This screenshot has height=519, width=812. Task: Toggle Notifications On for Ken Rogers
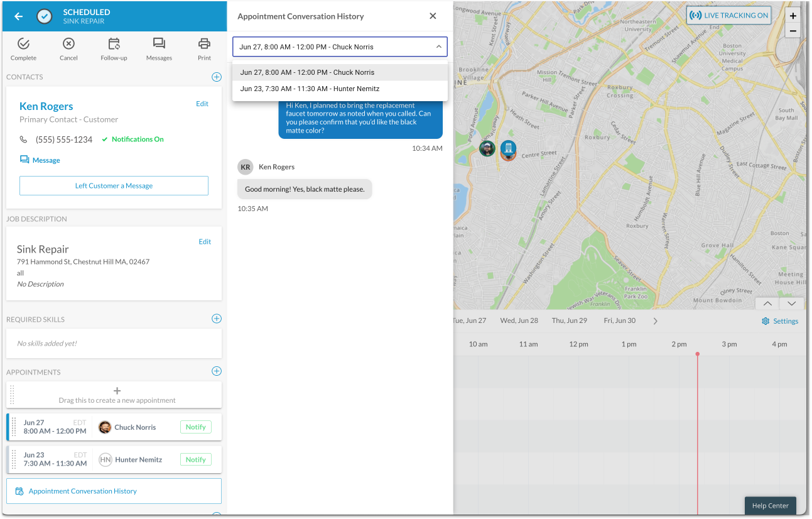tap(133, 139)
